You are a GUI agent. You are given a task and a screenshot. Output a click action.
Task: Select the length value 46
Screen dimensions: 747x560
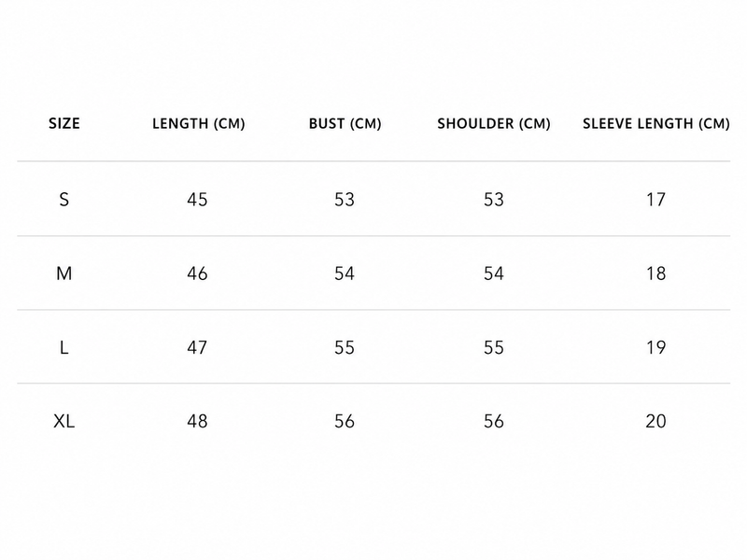click(x=197, y=273)
